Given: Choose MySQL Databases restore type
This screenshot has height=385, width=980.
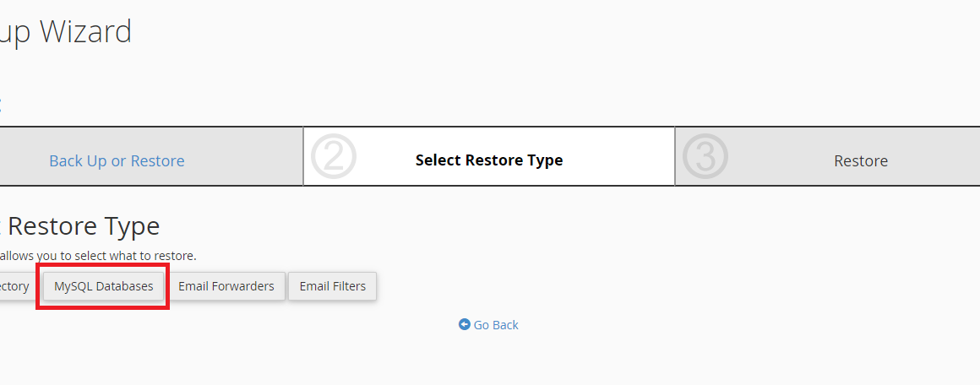Looking at the screenshot, I should coord(104,286).
